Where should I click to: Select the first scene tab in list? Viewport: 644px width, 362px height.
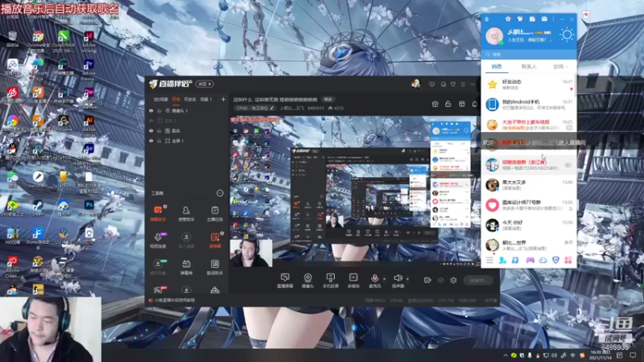pyautogui.click(x=160, y=99)
